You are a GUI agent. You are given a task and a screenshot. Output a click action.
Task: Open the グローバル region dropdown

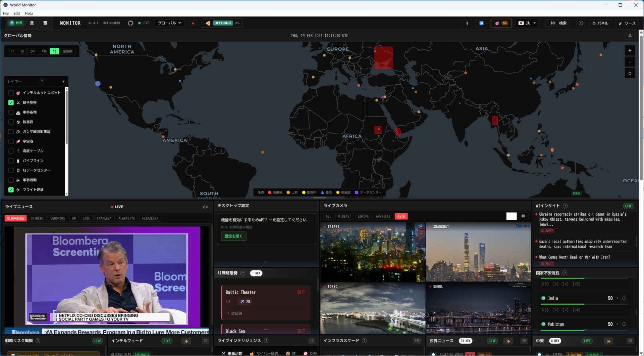point(169,23)
